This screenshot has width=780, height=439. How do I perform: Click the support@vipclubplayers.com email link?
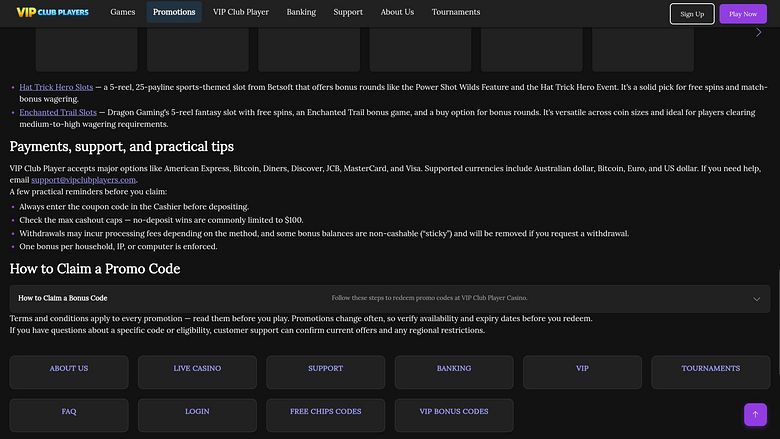coord(84,179)
